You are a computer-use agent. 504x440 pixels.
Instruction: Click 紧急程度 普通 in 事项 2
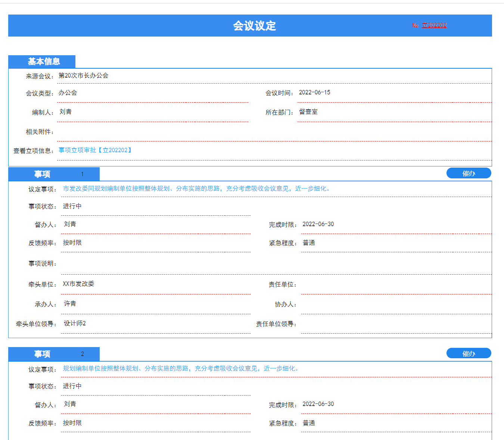(309, 423)
